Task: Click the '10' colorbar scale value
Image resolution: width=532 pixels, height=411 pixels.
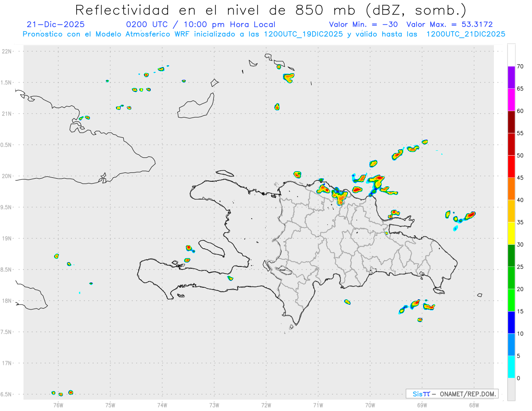Action: pos(520,334)
